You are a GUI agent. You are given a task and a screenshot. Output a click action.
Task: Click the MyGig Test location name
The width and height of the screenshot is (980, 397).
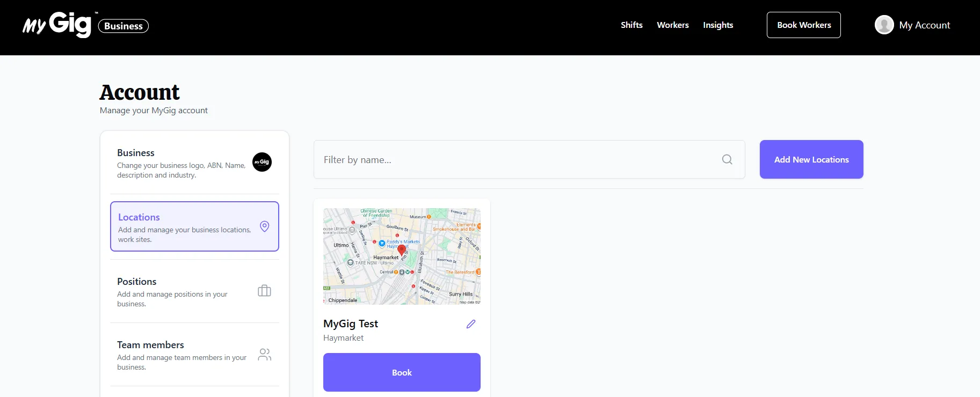pyautogui.click(x=351, y=324)
